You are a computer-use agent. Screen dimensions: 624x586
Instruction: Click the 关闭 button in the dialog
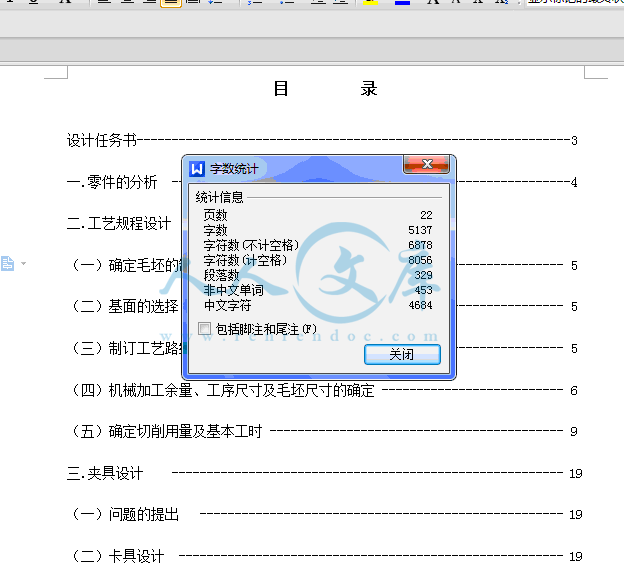pos(402,354)
